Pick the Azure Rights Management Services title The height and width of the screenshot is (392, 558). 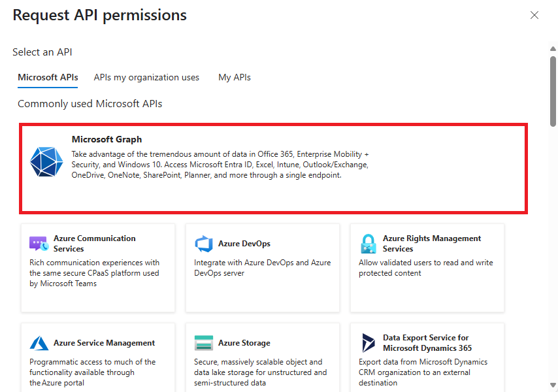click(432, 243)
